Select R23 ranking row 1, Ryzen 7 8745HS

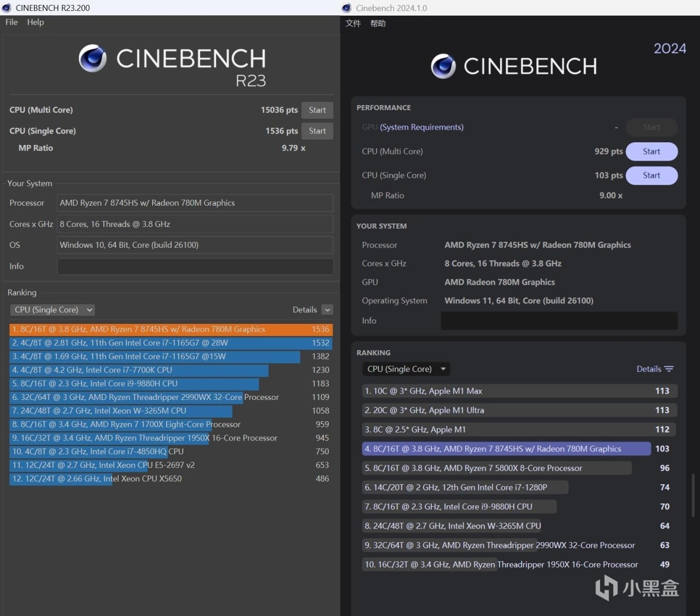tap(171, 329)
